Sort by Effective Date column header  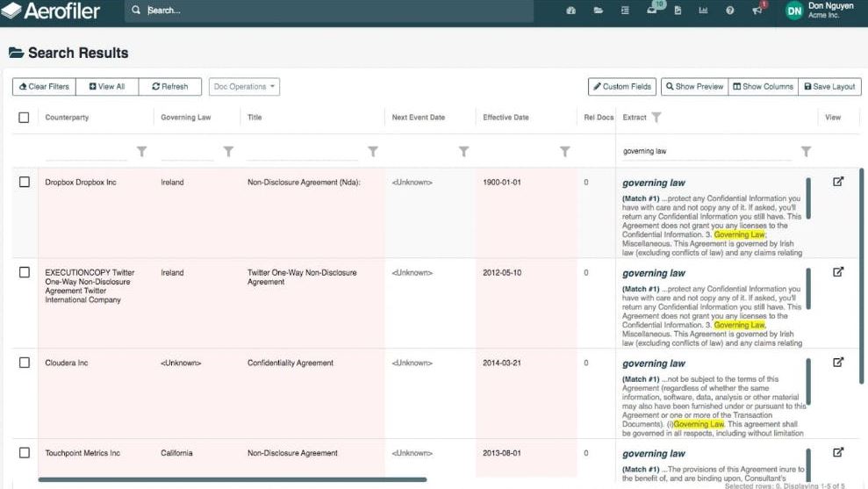(x=506, y=118)
